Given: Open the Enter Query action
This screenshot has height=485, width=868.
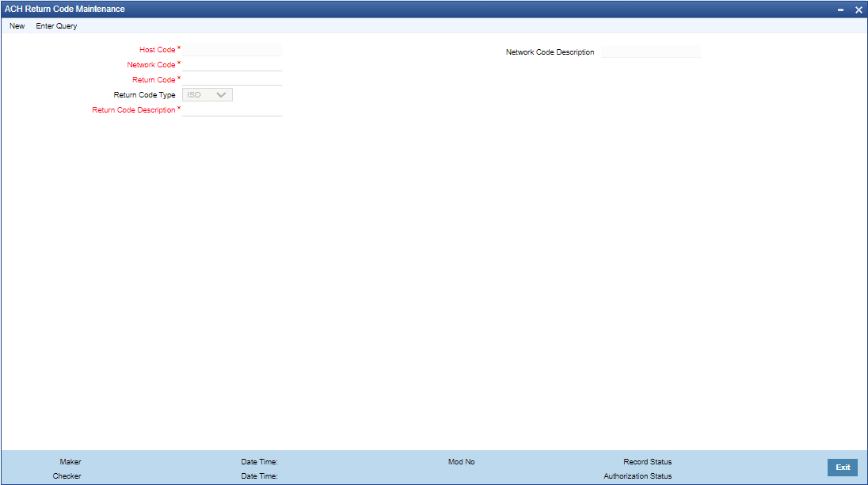Looking at the screenshot, I should pyautogui.click(x=56, y=26).
